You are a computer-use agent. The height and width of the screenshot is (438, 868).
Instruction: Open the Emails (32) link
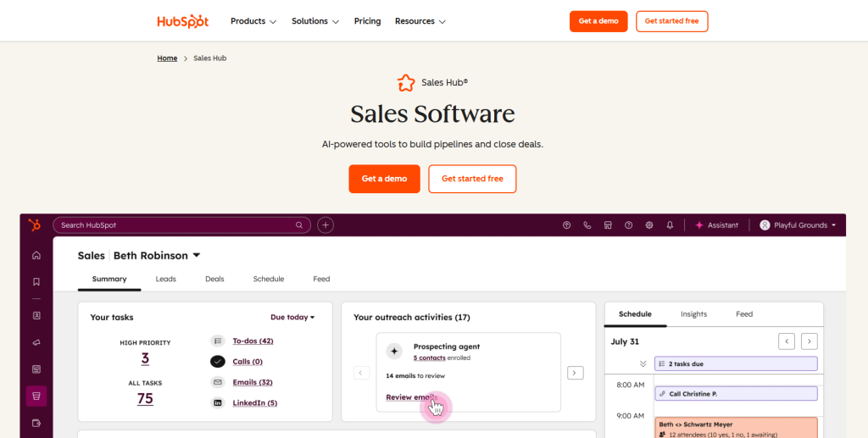253,382
